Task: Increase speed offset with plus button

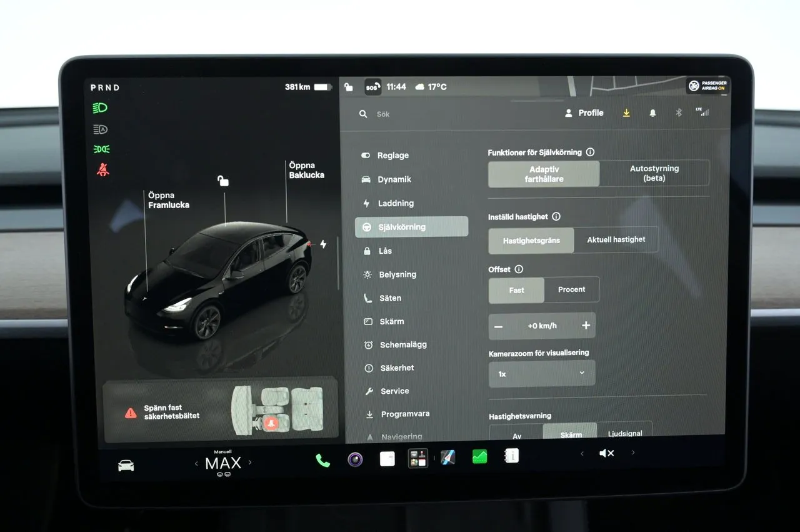Action: [586, 326]
